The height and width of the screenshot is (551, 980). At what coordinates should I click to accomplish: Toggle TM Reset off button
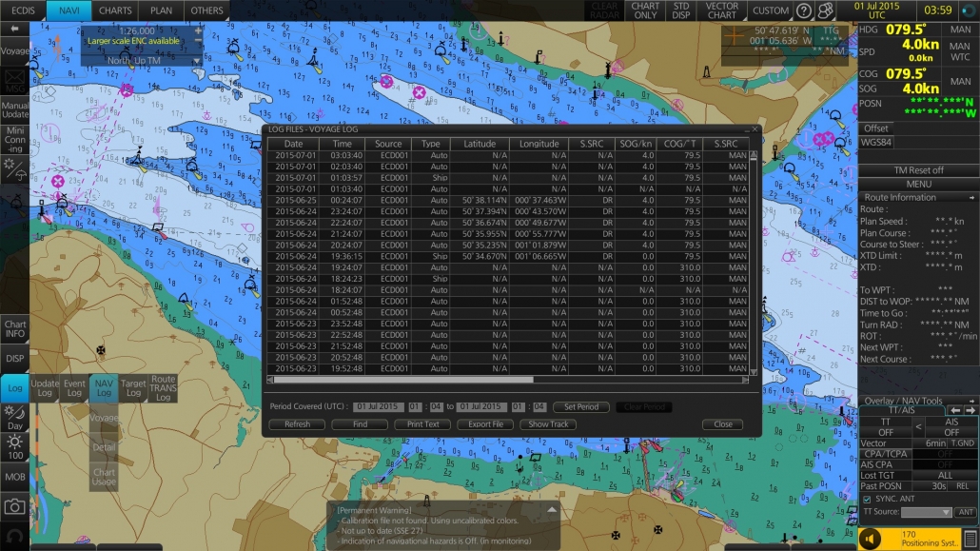(x=918, y=170)
